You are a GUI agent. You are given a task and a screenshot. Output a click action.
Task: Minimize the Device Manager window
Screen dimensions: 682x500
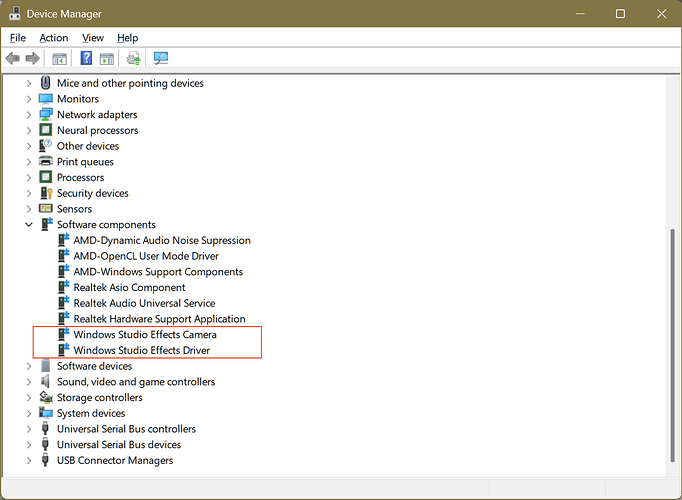(580, 13)
